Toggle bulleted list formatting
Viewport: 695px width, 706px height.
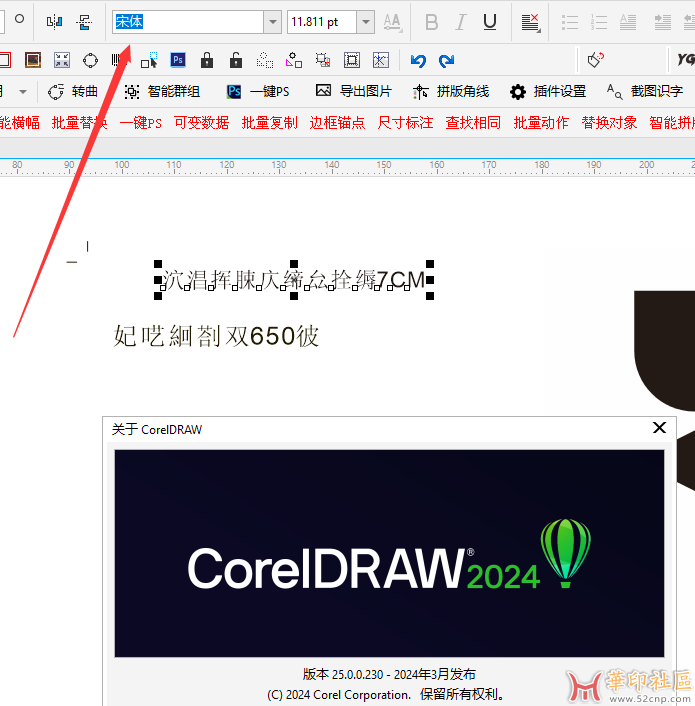570,22
